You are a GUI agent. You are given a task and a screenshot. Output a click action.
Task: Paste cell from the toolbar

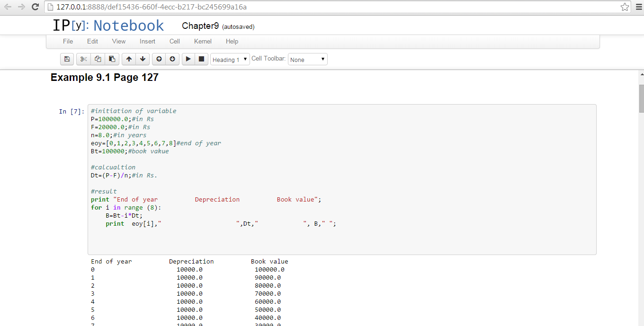click(x=112, y=59)
